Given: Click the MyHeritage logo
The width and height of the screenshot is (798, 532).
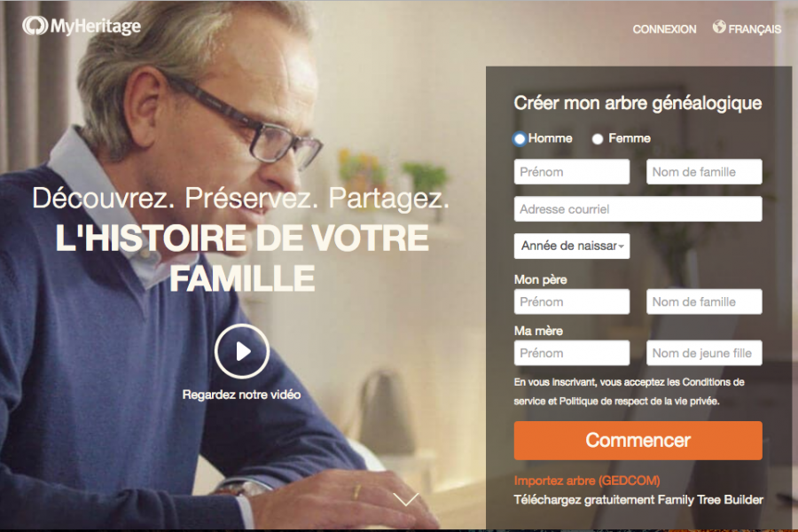Looking at the screenshot, I should point(82,26).
